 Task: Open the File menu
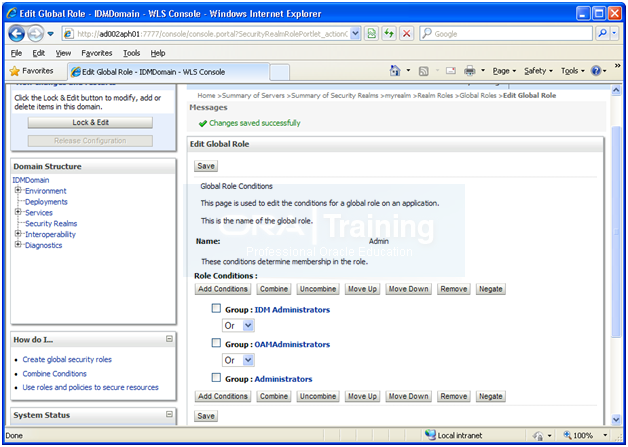tap(16, 53)
